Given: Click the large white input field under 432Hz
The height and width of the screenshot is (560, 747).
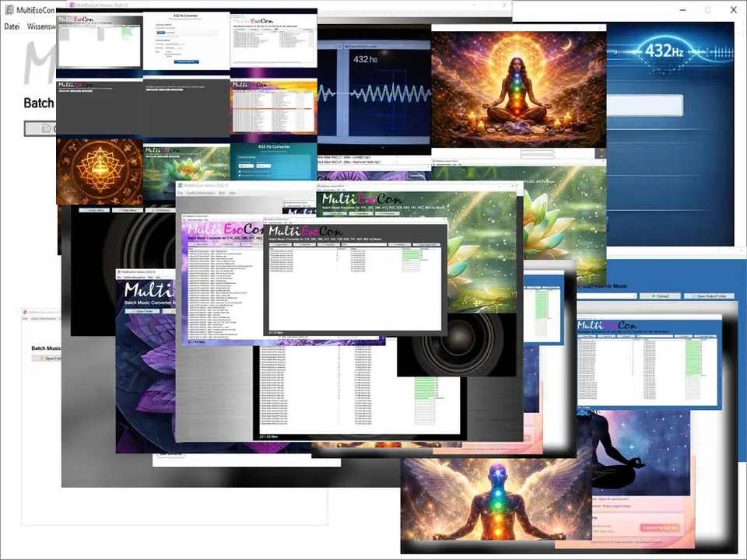Looking at the screenshot, I should (644, 106).
